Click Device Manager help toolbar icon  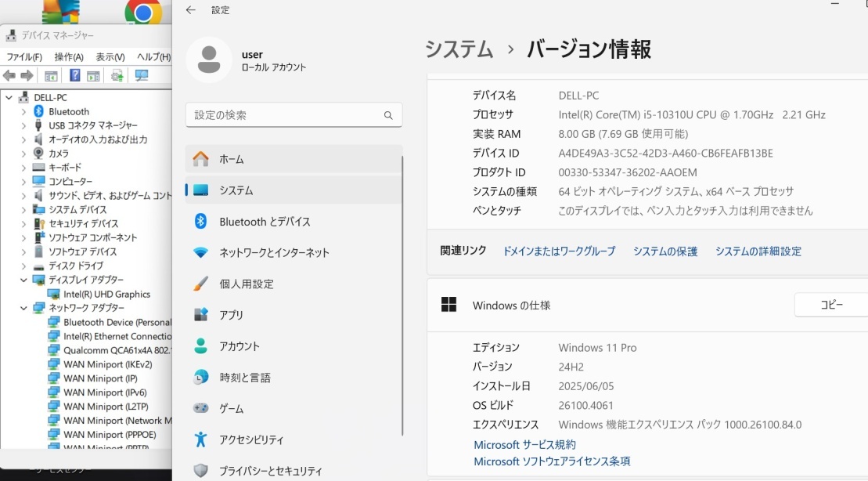pos(74,75)
